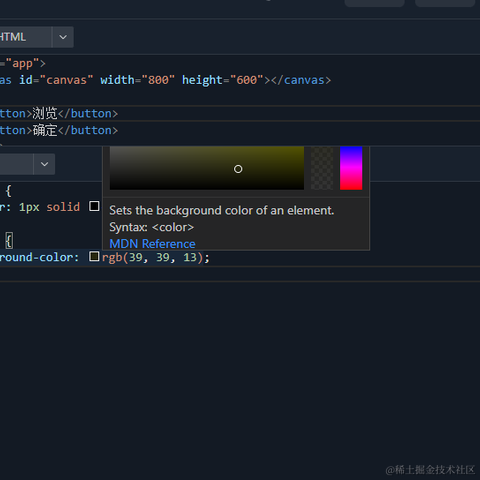Click the circular handle in the color picker
Image resolution: width=480 pixels, height=480 pixels.
click(x=238, y=169)
